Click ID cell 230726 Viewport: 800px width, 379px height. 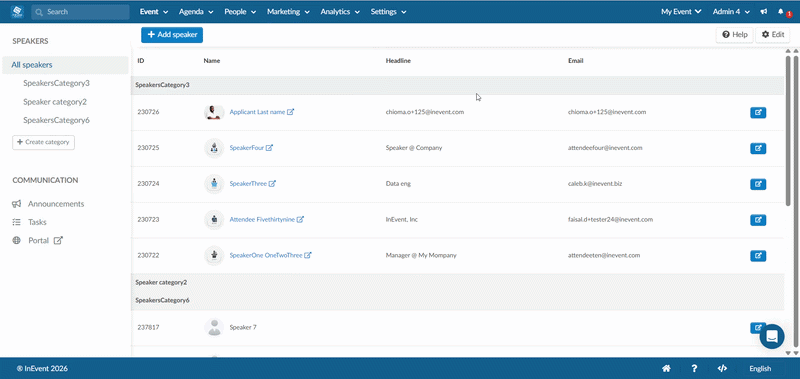point(148,112)
